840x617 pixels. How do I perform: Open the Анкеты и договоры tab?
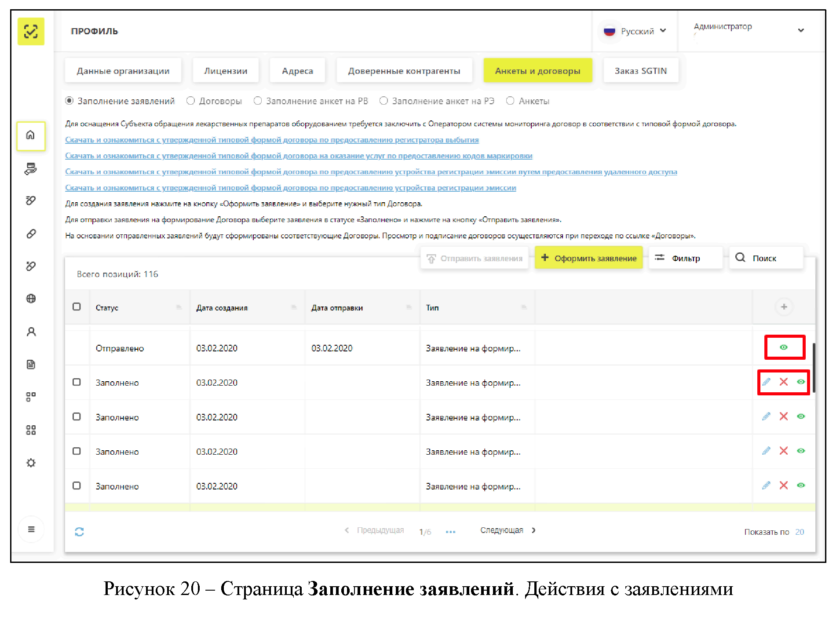(537, 70)
